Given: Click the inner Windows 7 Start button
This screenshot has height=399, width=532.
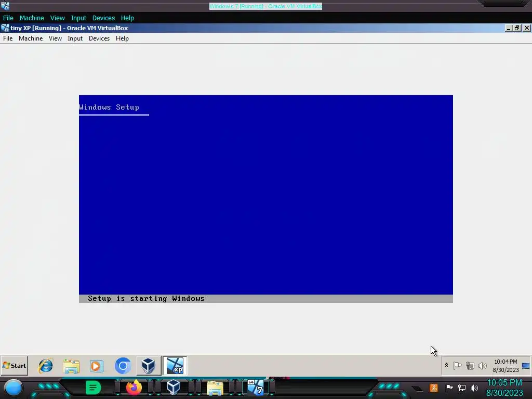Looking at the screenshot, I should (x=14, y=365).
